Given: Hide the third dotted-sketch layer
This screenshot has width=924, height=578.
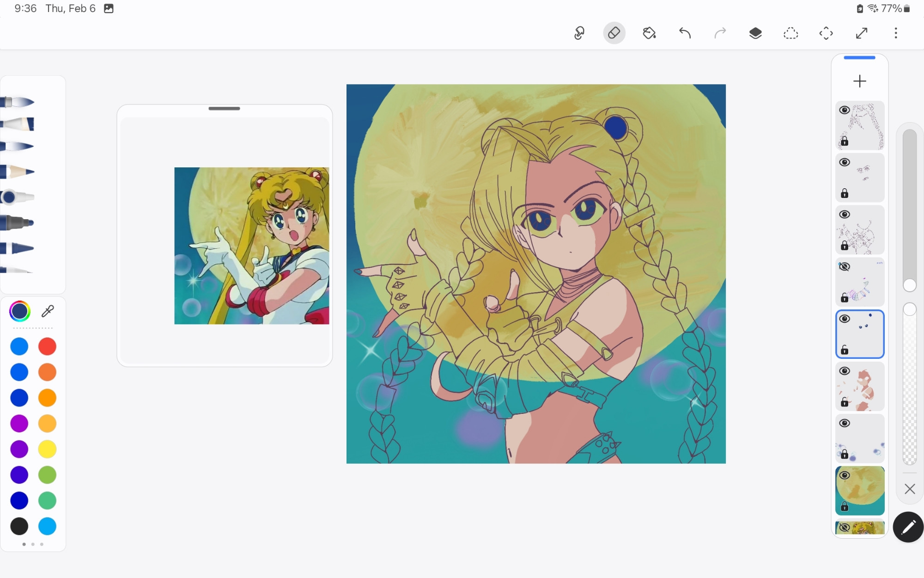Looking at the screenshot, I should tap(845, 215).
